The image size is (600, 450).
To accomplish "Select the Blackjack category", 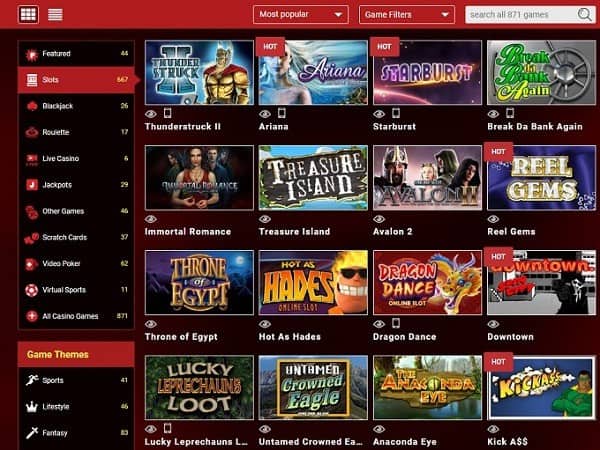I will point(76,106).
